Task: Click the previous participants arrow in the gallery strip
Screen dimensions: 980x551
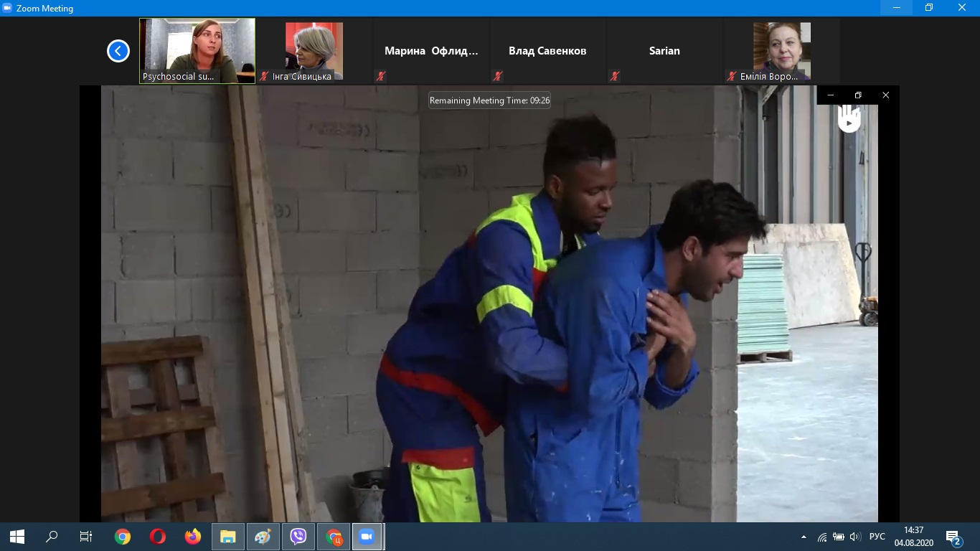Action: click(x=118, y=51)
